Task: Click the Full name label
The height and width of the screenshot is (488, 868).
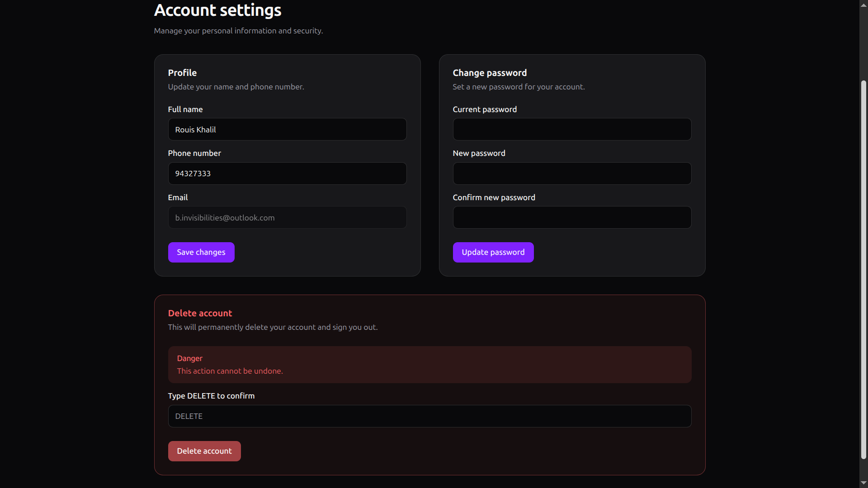Action: pyautogui.click(x=185, y=109)
